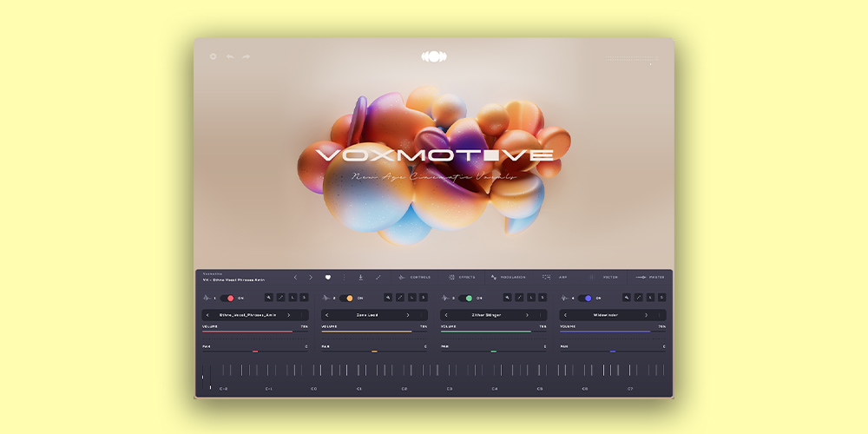Image resolution: width=868 pixels, height=434 pixels.
Task: Toggle layer 2 orange ON switch
Action: click(346, 298)
